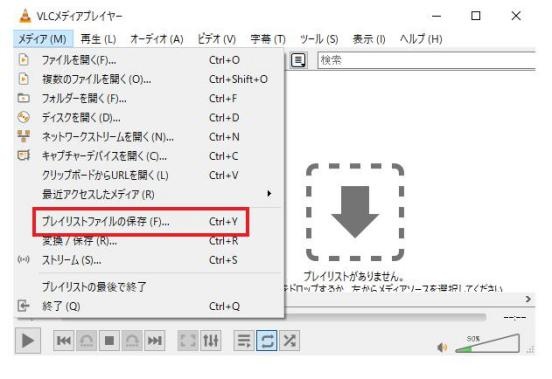552x379 pixels.
Task: Open extended settings equalizer icon
Action: (211, 341)
